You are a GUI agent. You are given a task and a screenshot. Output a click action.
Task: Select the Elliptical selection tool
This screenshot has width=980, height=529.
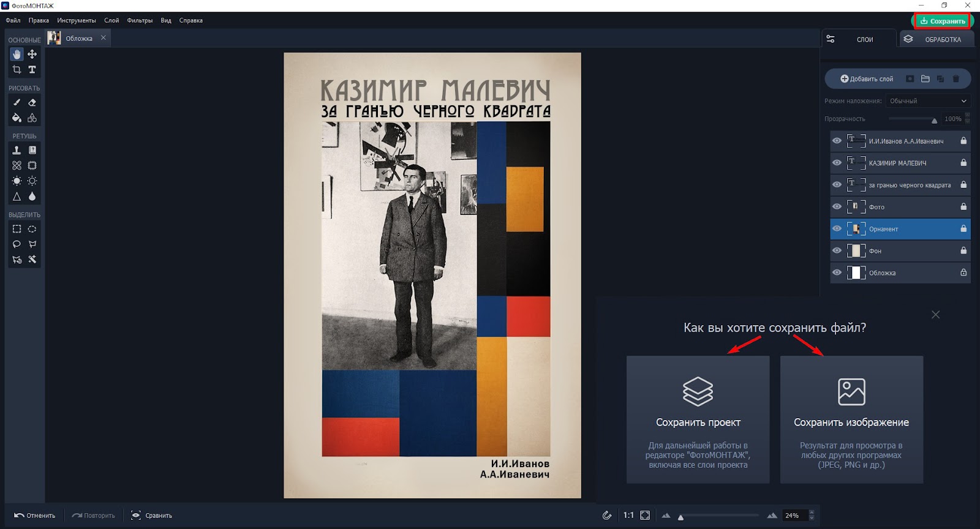coord(32,229)
